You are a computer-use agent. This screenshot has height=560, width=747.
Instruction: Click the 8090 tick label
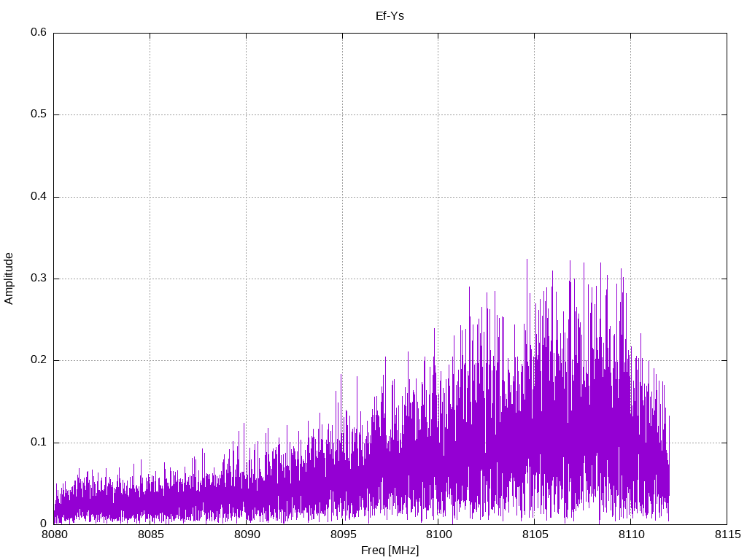pyautogui.click(x=247, y=534)
